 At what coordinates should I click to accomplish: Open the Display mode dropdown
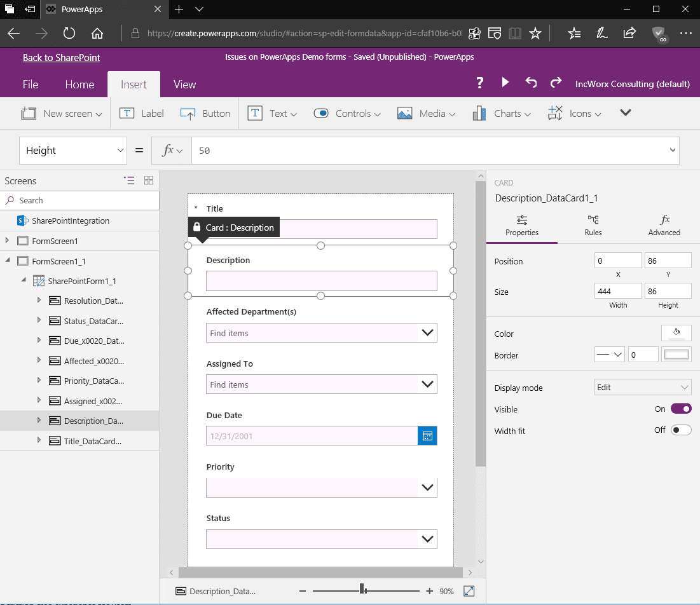[x=642, y=388]
